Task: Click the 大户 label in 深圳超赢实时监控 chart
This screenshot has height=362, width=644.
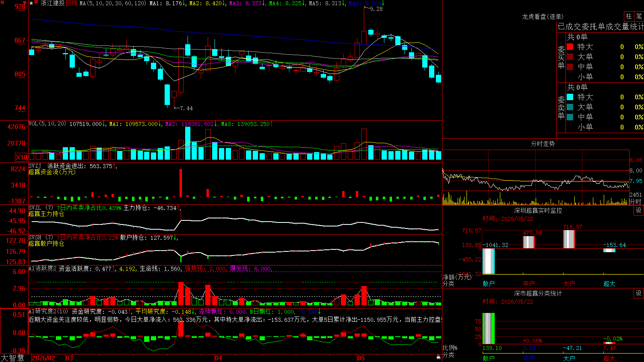Action: tap(569, 284)
